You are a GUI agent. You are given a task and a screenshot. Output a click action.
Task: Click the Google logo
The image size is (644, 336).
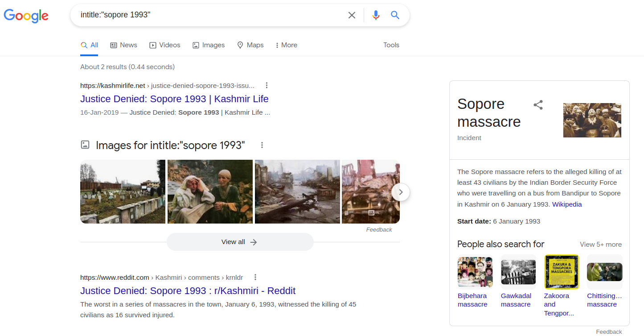(x=26, y=16)
